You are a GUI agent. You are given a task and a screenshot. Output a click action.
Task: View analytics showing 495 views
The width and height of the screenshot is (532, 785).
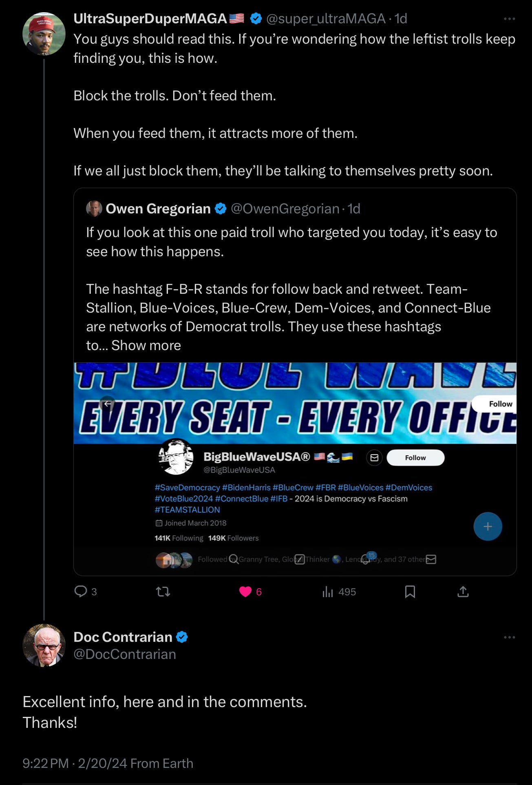339,592
